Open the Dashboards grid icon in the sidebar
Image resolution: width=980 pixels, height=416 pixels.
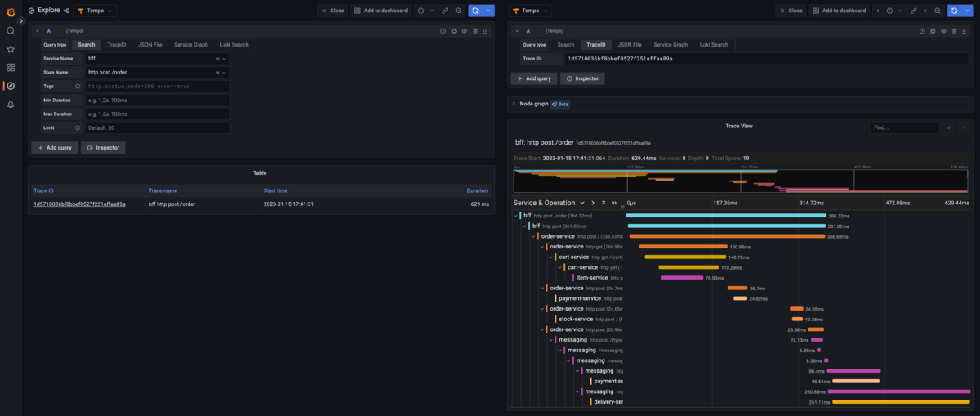11,67
